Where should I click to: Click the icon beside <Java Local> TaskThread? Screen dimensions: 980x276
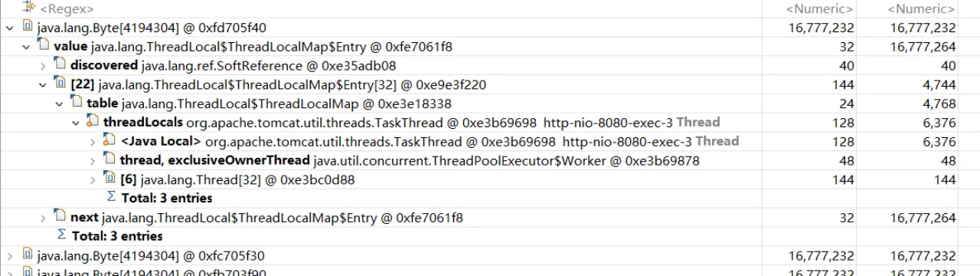coord(110,142)
